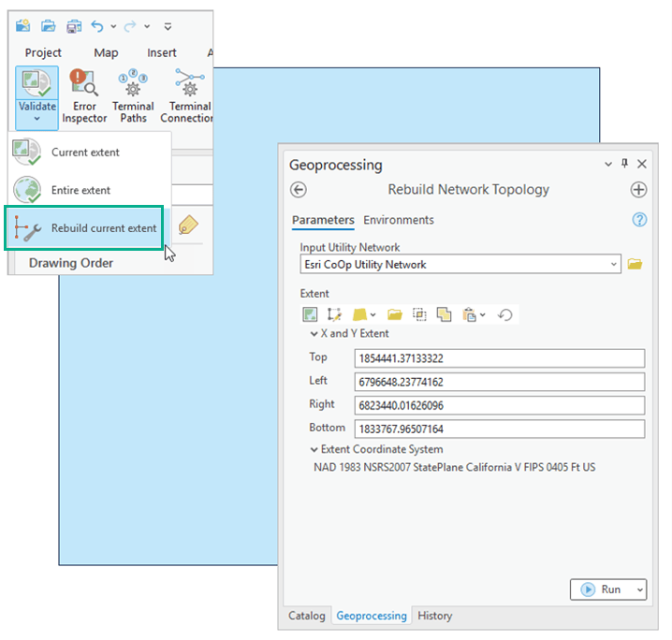Open the tool help question mark icon
This screenshot has height=640, width=672.
639,220
